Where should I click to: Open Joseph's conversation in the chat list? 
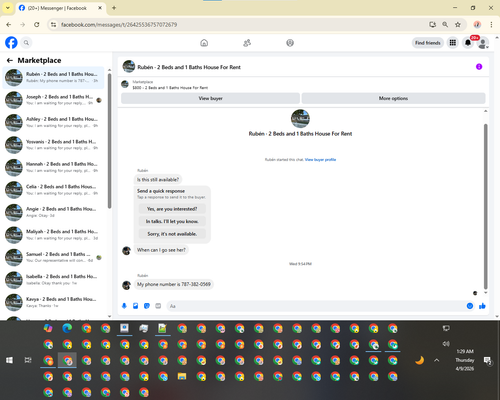tap(53, 100)
